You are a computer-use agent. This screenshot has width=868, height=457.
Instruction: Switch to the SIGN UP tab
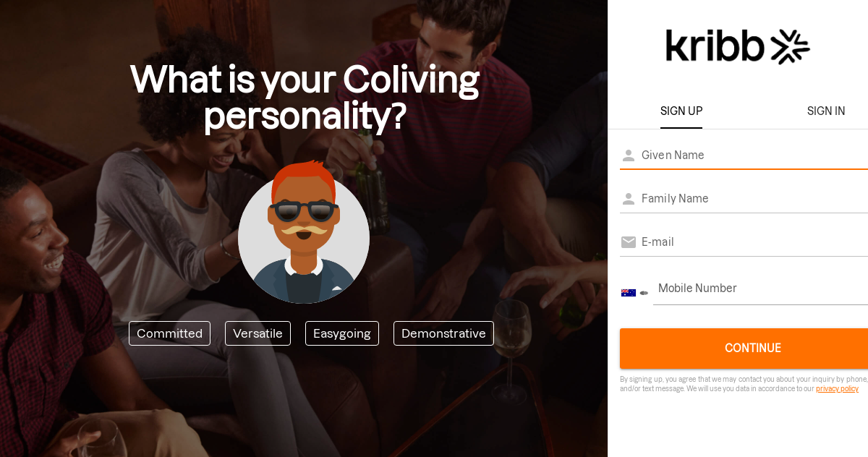(681, 111)
